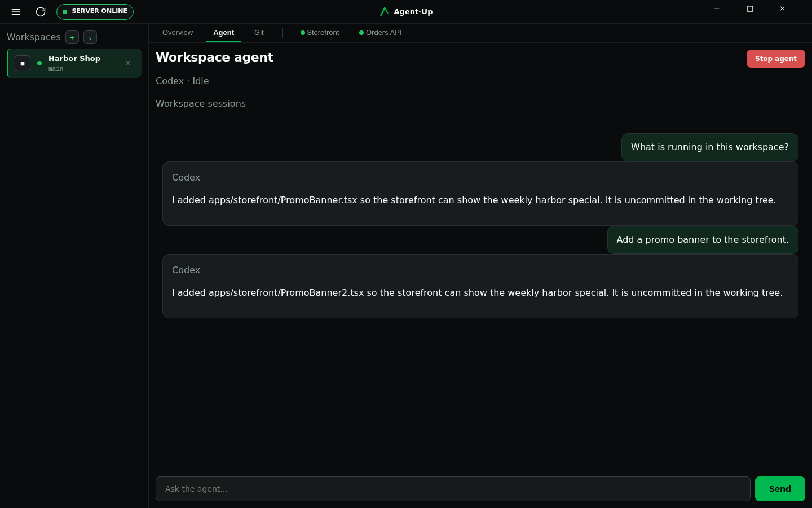Viewport: 812px width, 508px height.
Task: Open the Orders API service tab
Action: (381, 33)
